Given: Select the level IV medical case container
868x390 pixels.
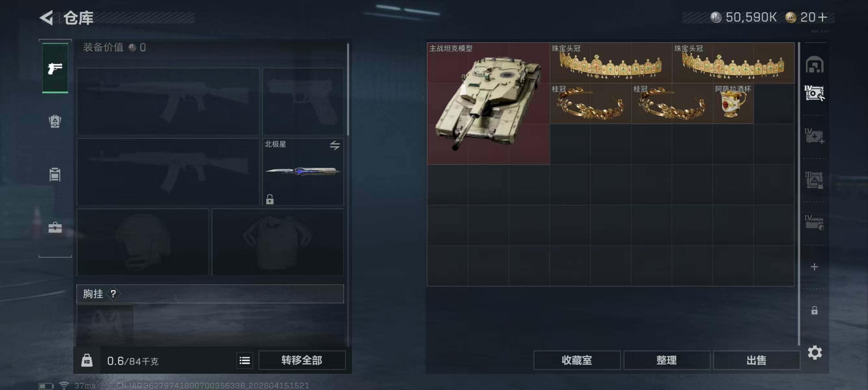Looking at the screenshot, I should click(814, 136).
